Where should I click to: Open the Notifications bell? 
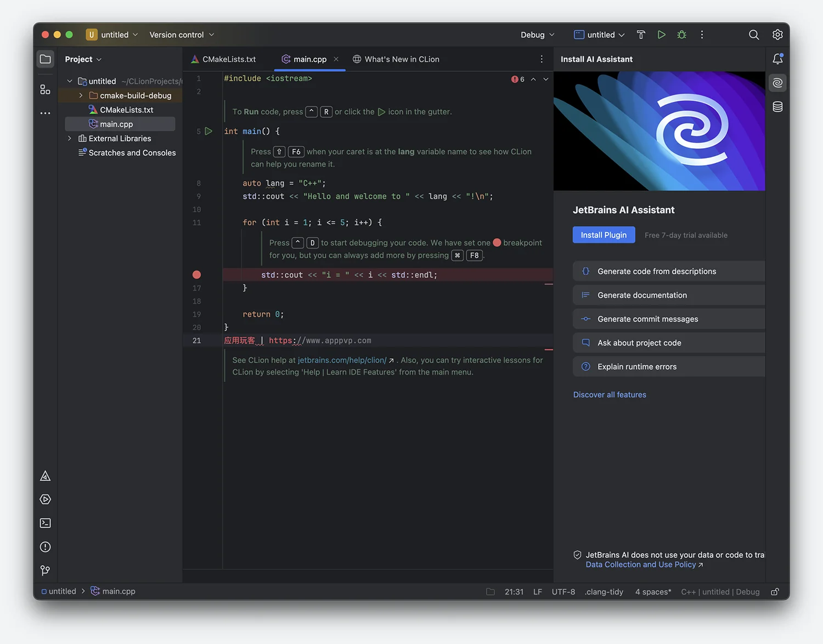[777, 59]
